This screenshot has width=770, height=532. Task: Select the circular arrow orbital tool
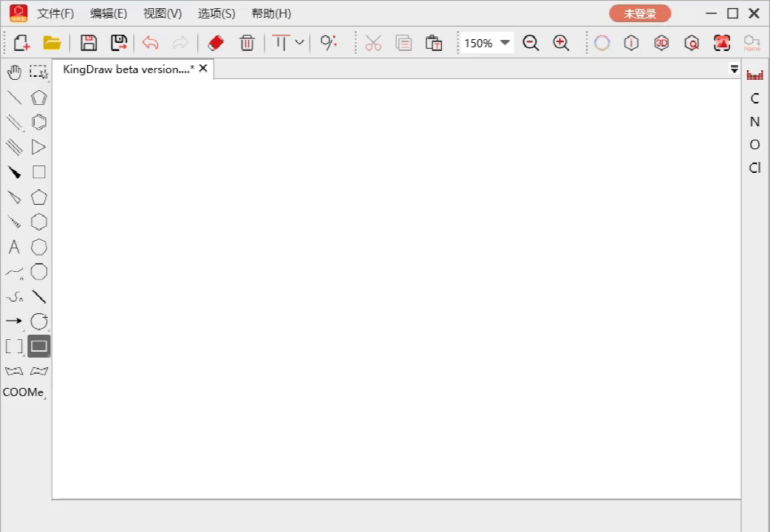point(38,321)
